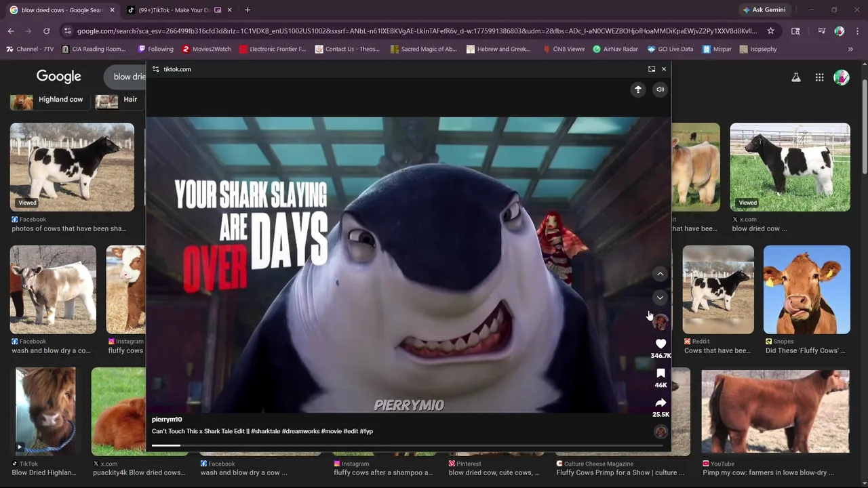Viewport: 868px width, 488px height.
Task: Click the upload arrow icon in TikTok player
Action: (638, 89)
